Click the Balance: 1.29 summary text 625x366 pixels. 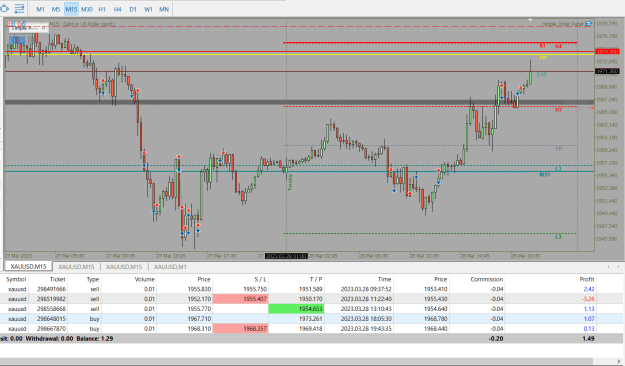[x=95, y=338]
